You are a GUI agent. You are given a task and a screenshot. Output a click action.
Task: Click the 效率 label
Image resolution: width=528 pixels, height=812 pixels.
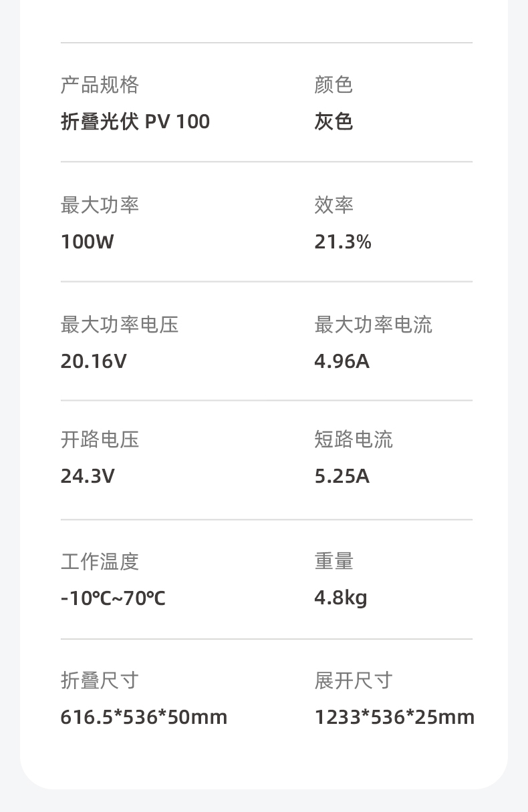point(334,205)
